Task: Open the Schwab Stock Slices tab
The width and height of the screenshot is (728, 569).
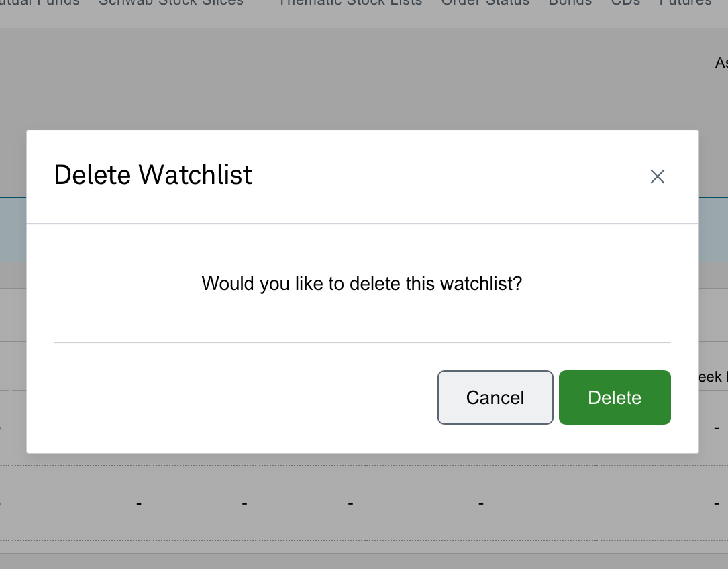Action: pyautogui.click(x=171, y=3)
